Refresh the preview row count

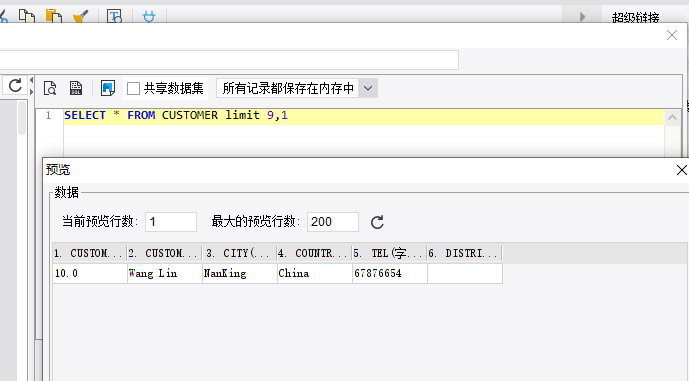coord(377,222)
